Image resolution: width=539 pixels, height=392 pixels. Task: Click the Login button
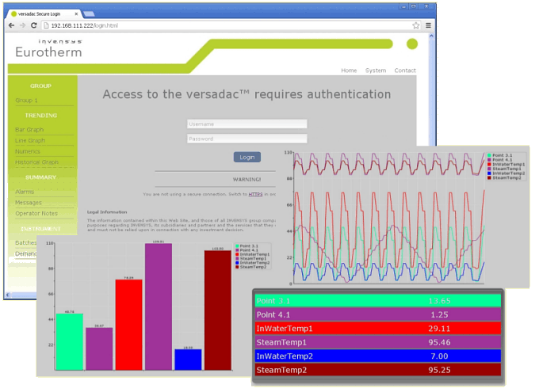[x=247, y=158]
